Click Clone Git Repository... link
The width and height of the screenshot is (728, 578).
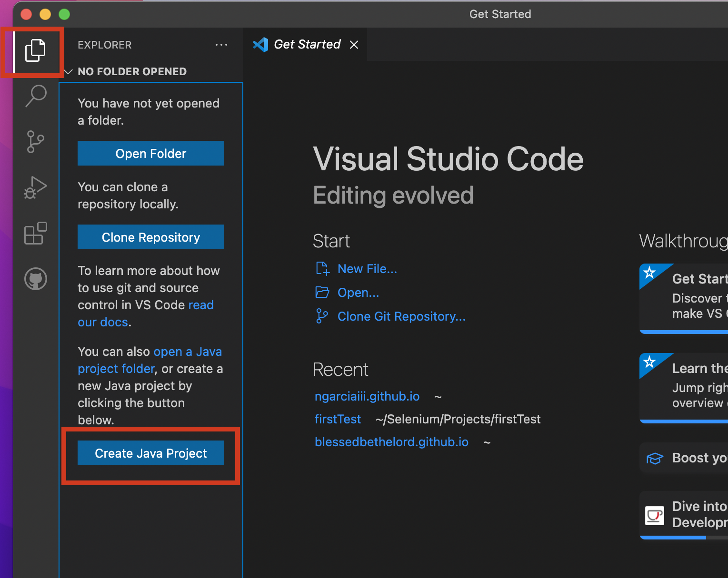coord(401,316)
